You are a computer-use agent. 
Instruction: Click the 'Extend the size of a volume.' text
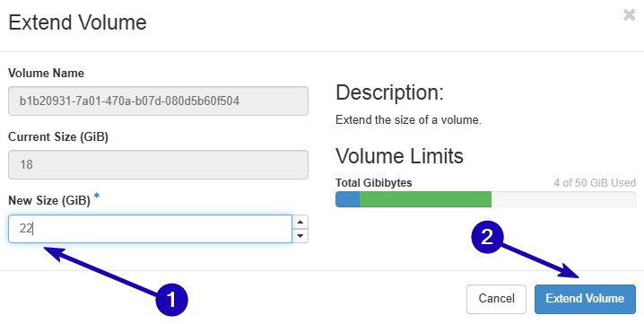(x=408, y=120)
